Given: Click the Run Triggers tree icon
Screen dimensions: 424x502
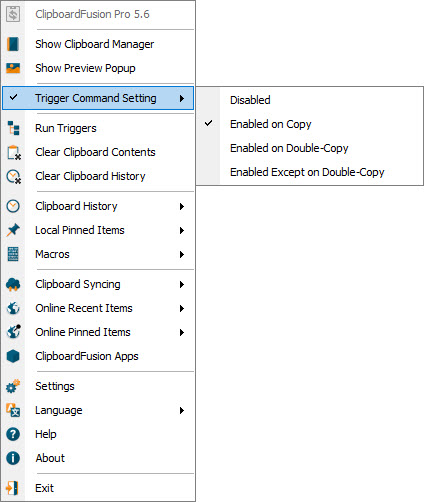Looking at the screenshot, I should pos(13,128).
